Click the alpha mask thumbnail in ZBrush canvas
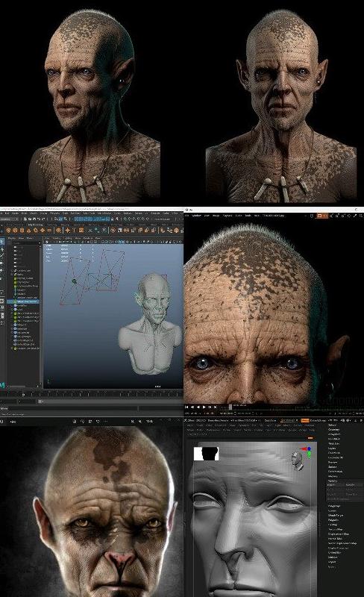This screenshot has width=364, height=597. pyautogui.click(x=207, y=454)
